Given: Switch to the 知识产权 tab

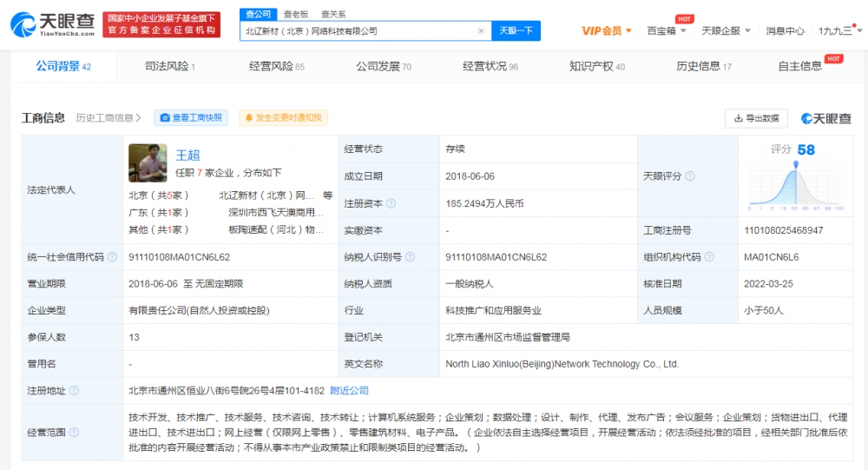Looking at the screenshot, I should (x=597, y=67).
